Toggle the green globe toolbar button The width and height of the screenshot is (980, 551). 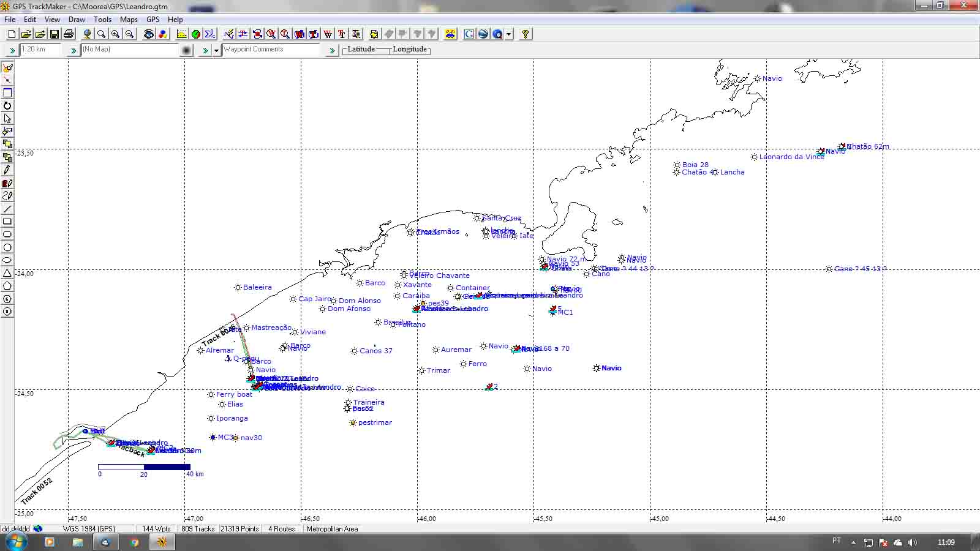196,34
